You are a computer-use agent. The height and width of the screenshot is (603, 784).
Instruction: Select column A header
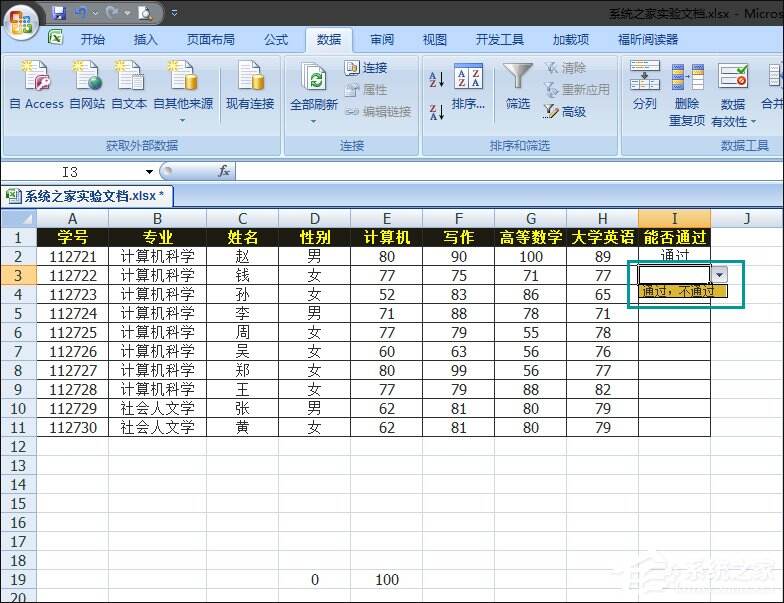tap(72, 218)
